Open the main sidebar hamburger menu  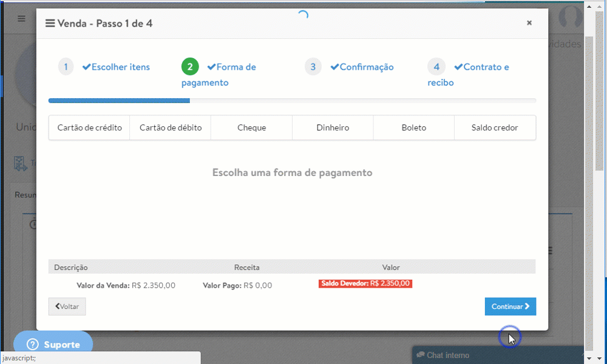pos(21,19)
